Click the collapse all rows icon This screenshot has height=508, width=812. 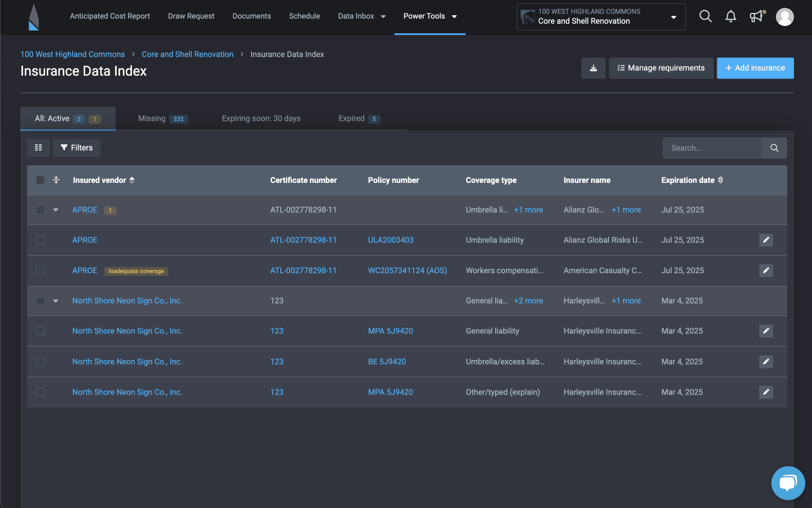tap(56, 180)
